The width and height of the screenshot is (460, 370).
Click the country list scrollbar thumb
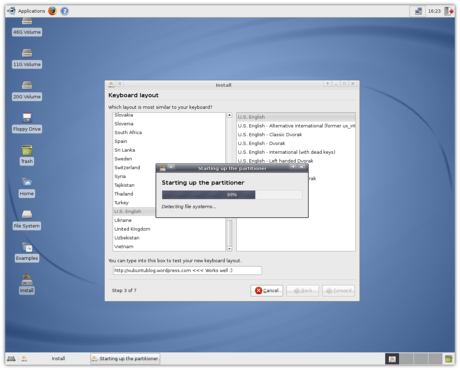(x=229, y=232)
